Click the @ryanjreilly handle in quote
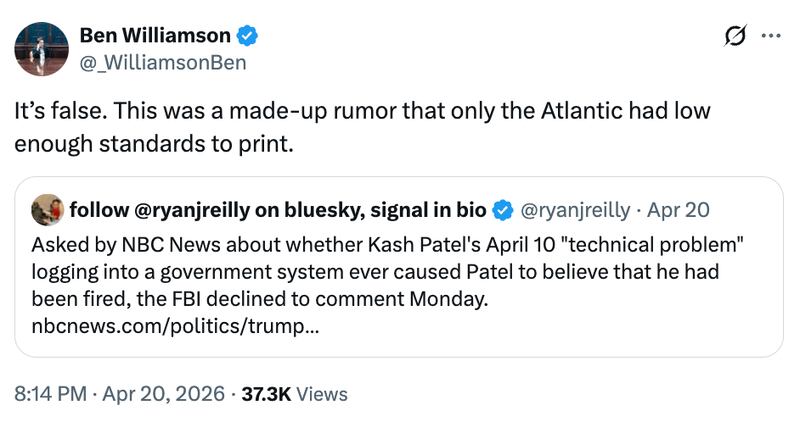The width and height of the screenshot is (800, 422). (x=577, y=210)
